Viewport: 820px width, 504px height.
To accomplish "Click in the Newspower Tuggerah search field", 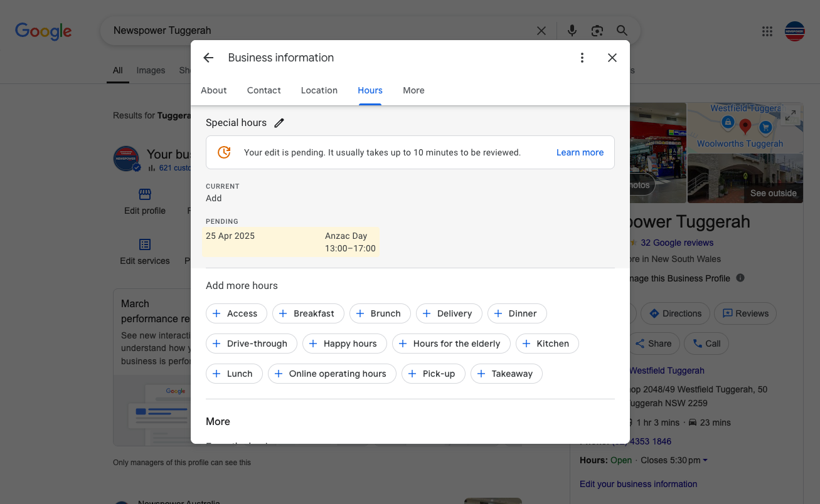I will [x=320, y=31].
